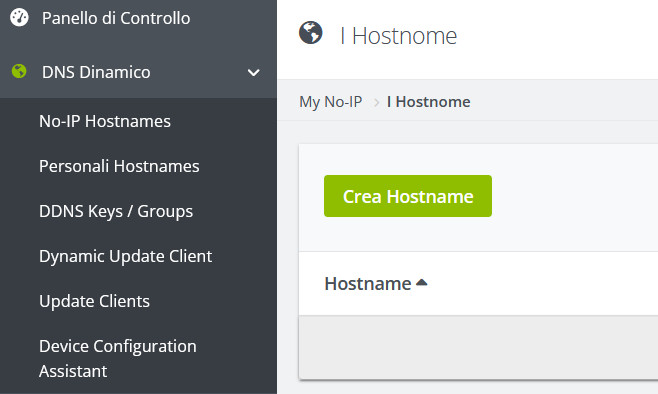This screenshot has height=394, width=658.
Task: Open Device Configuration Assistant
Action: tap(118, 358)
